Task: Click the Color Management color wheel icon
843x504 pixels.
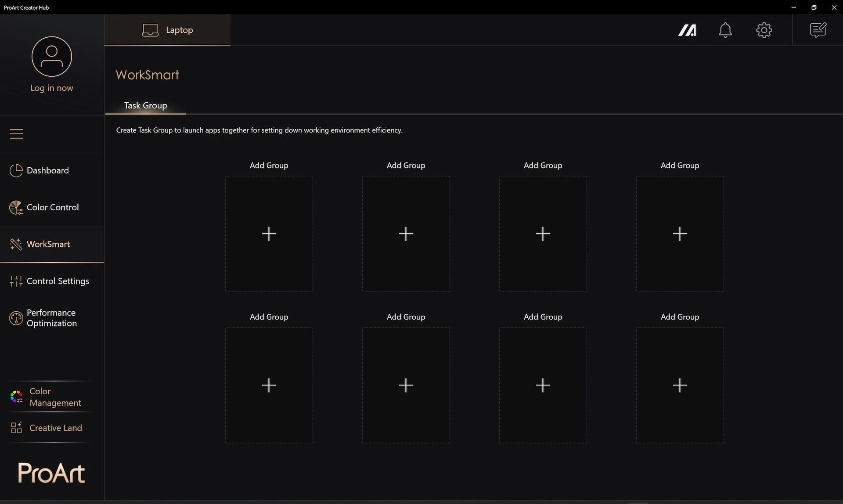Action: click(16, 397)
